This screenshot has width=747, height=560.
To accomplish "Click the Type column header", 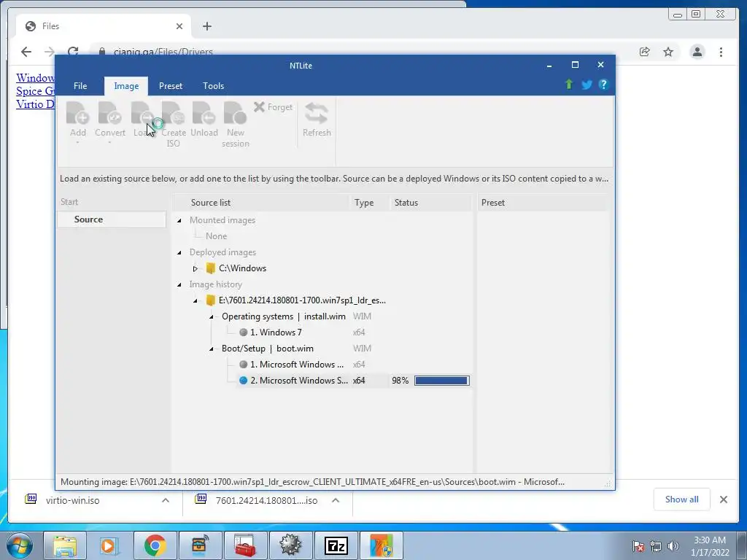I will (369, 203).
